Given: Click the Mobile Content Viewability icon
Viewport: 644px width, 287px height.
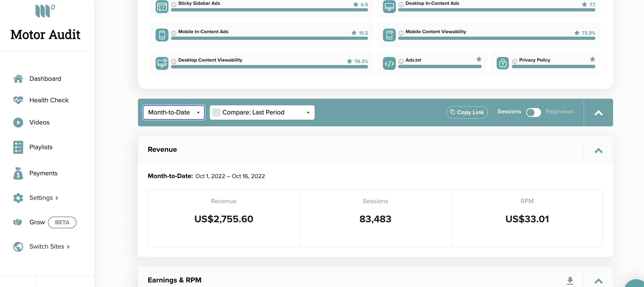Looking at the screenshot, I should (389, 35).
